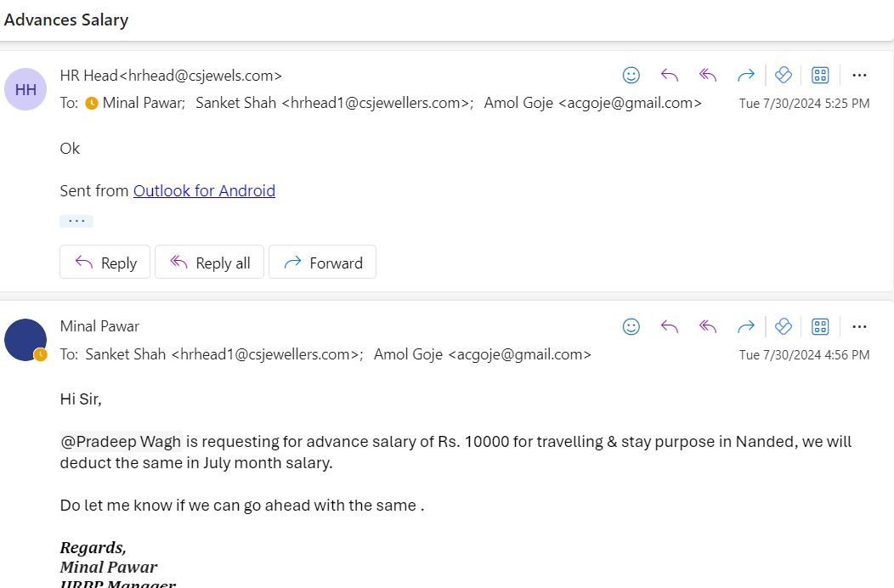Click forward arrow icon in HR Head email header
This screenshot has width=894, height=588.
click(x=746, y=76)
